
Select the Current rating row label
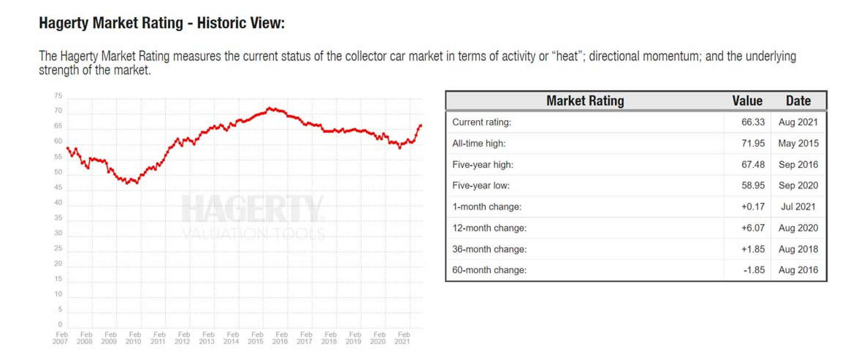tap(482, 122)
